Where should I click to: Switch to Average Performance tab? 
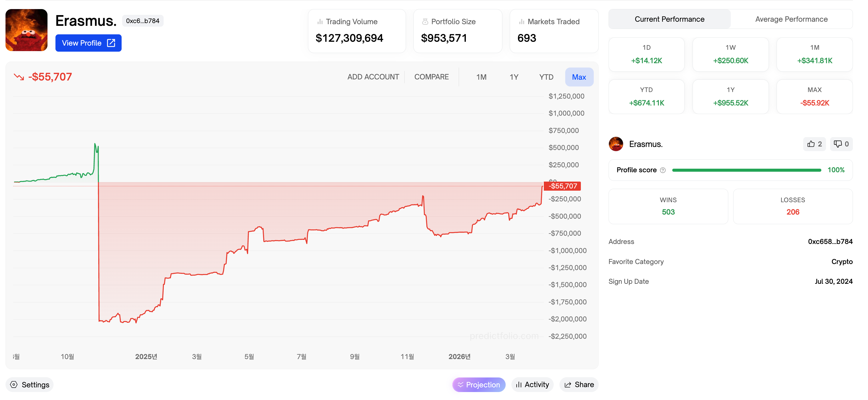(x=791, y=19)
